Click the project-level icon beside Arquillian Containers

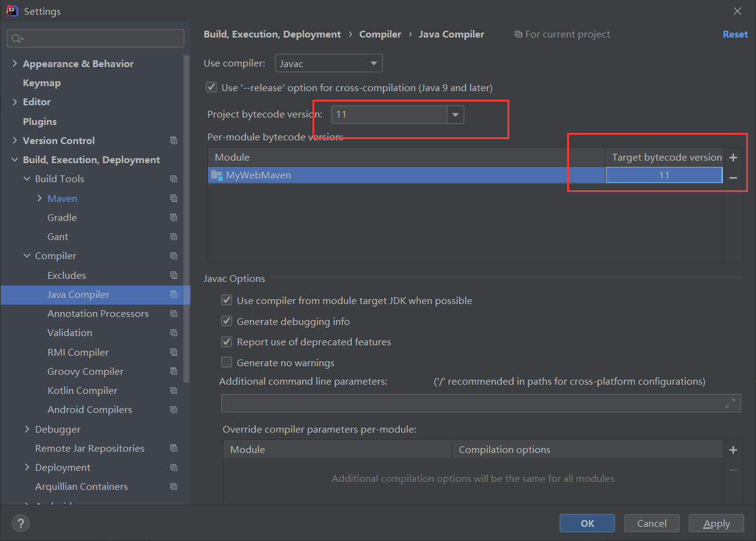(x=173, y=486)
